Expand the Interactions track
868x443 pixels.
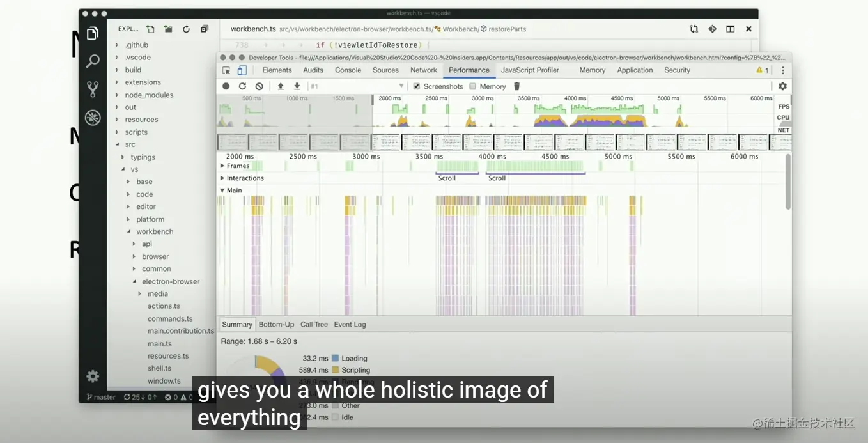pyautogui.click(x=222, y=178)
